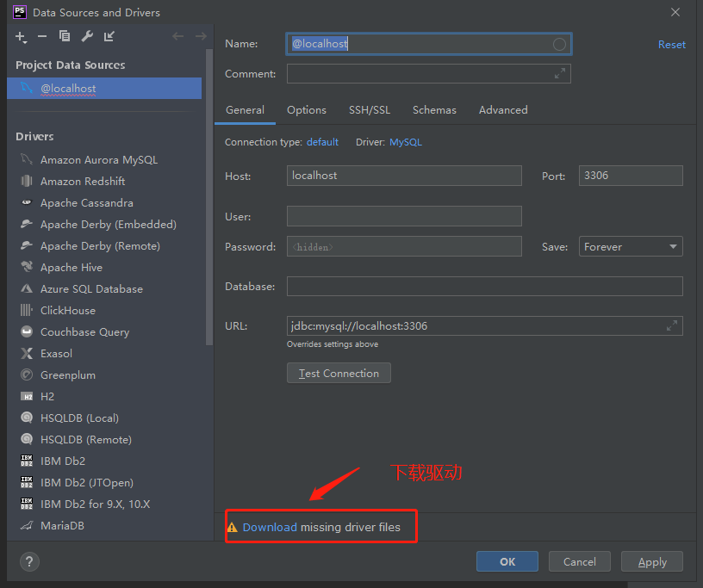
Task: Click the warning icon beside Download
Action: tap(233, 528)
